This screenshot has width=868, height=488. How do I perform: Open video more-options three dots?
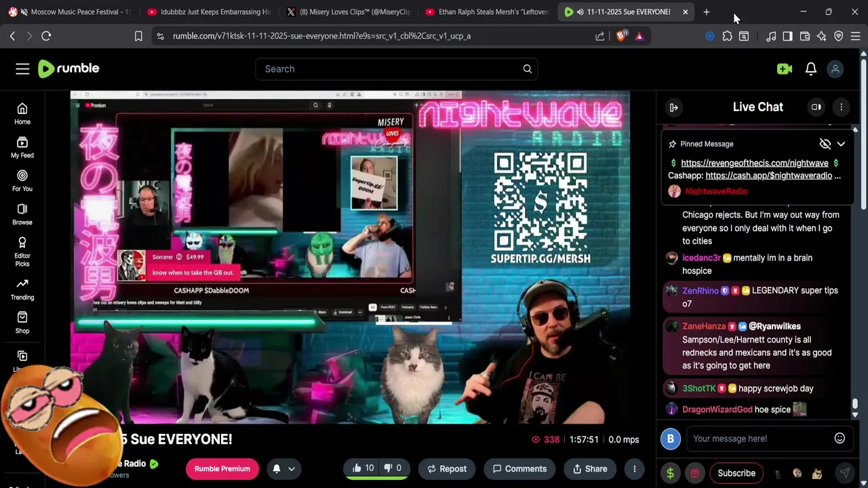pos(634,468)
